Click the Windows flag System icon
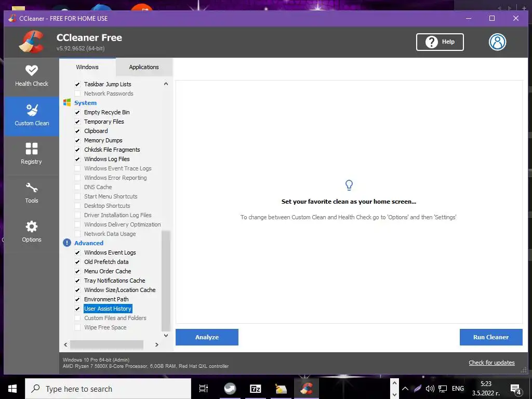 point(67,102)
